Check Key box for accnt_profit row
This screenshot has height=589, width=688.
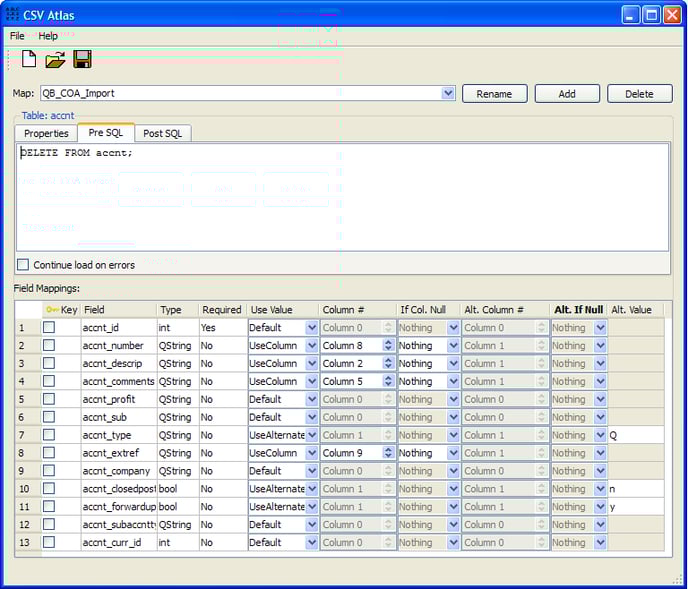point(49,399)
